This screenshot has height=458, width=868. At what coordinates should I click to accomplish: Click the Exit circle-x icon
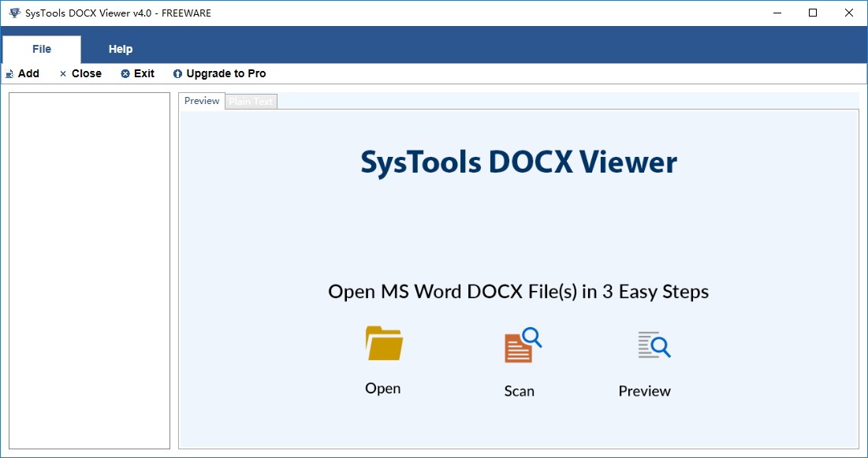125,73
